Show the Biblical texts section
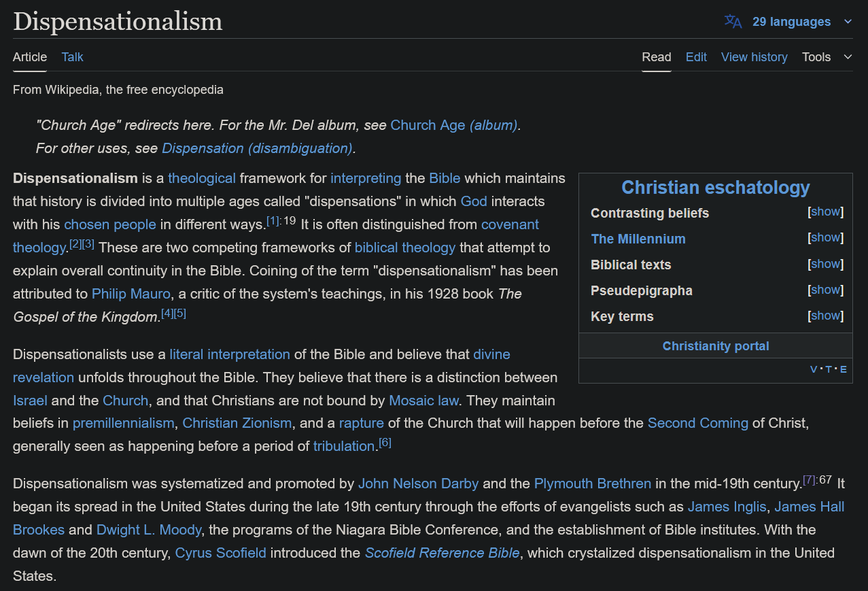868x591 pixels. pyautogui.click(x=826, y=264)
